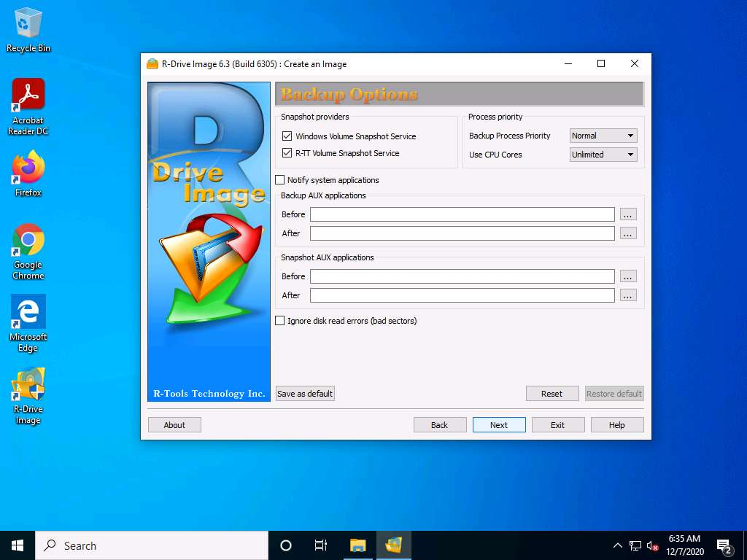Close the R-Drive Image window

pyautogui.click(x=635, y=64)
